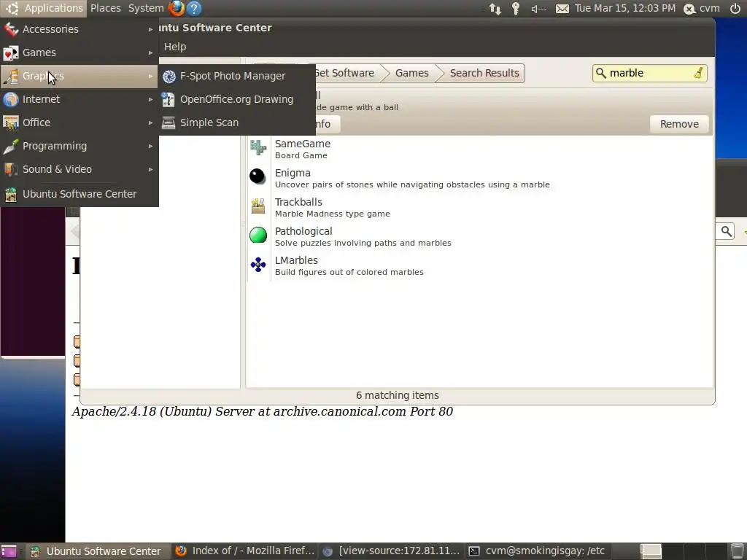Click the SameGame puzzle icon
747x560 pixels.
pos(258,147)
